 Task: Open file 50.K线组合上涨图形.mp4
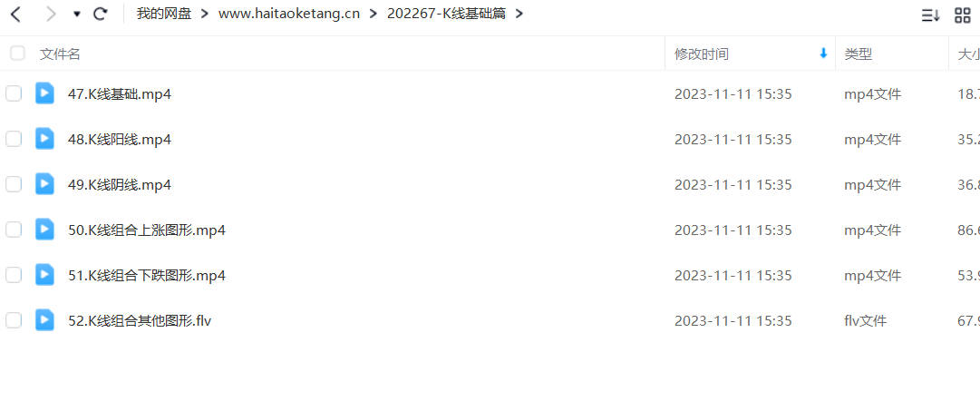pos(146,230)
